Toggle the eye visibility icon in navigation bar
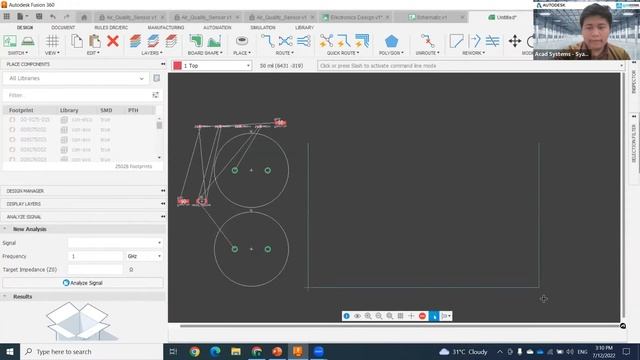Viewport: 640px width, 360px height. point(357,316)
